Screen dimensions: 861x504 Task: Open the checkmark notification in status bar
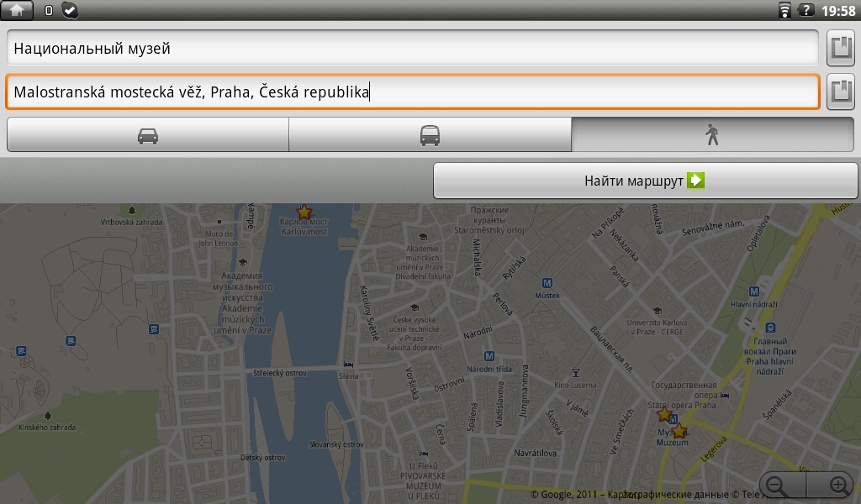[x=70, y=10]
